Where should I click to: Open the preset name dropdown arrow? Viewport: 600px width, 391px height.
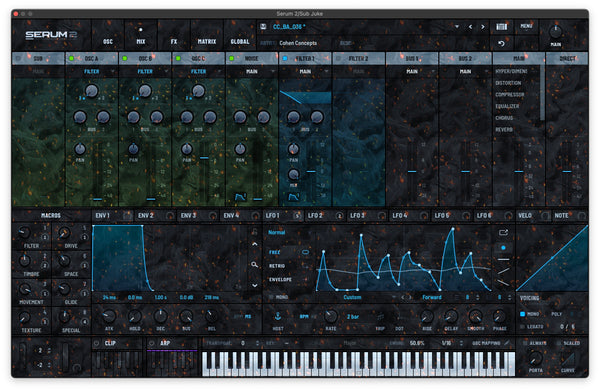[x=457, y=27]
